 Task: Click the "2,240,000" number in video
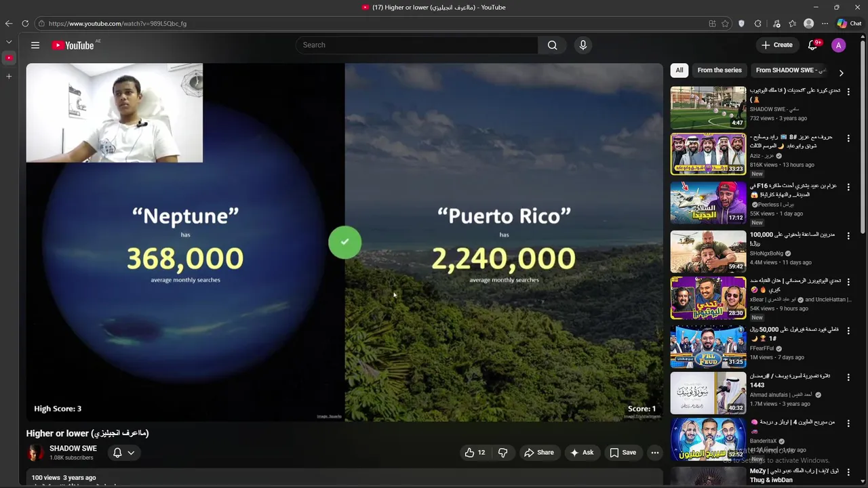click(x=504, y=258)
